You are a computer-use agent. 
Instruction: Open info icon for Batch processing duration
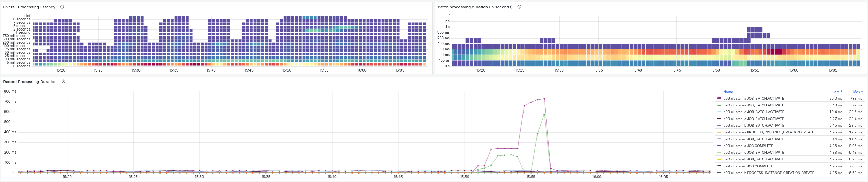(519, 7)
